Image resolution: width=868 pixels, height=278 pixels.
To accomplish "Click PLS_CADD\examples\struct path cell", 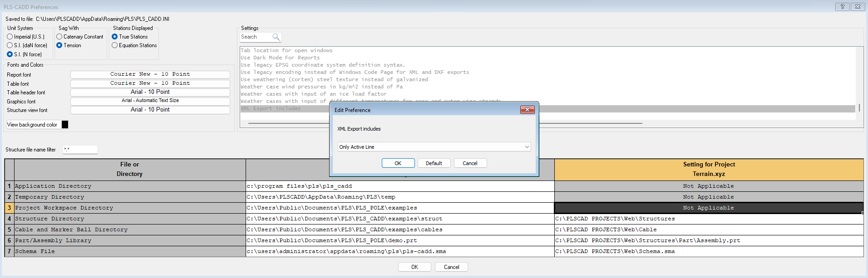I will click(400, 219).
